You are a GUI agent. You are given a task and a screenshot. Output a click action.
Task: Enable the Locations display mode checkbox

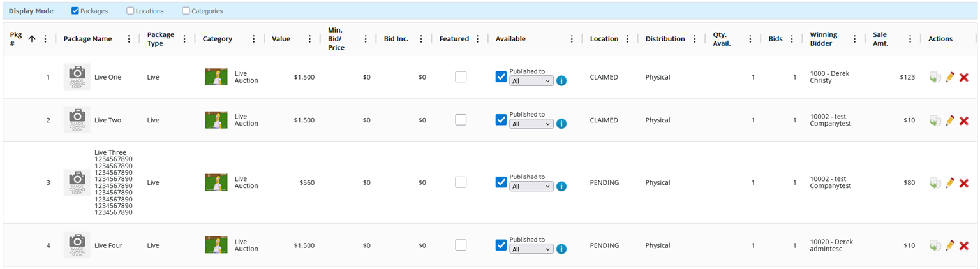tap(131, 11)
